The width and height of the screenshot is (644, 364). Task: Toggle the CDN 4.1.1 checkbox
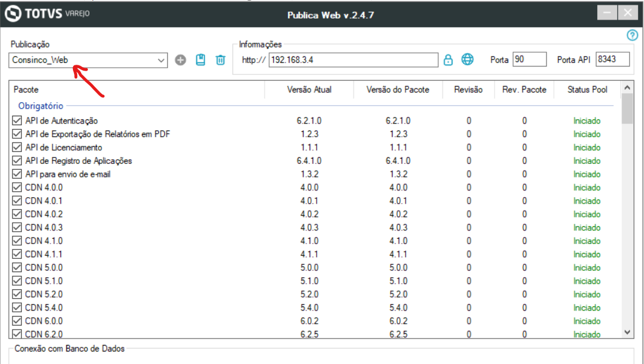17,254
